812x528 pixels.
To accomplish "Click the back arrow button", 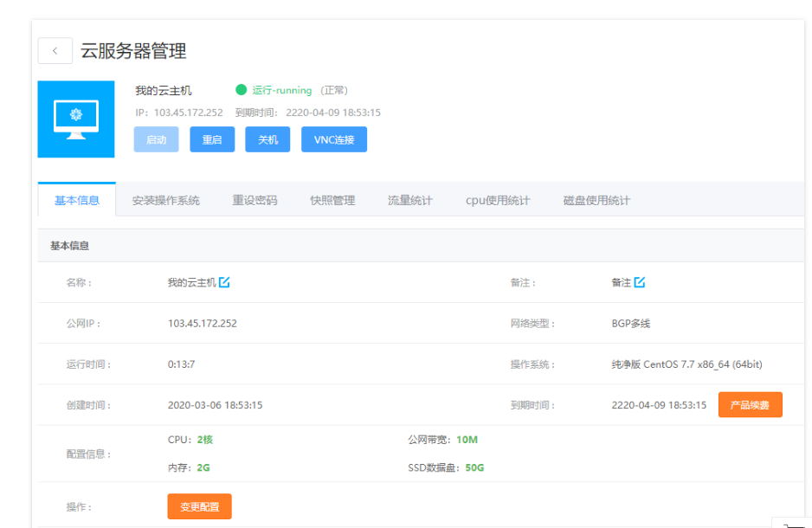I will 55,51.
